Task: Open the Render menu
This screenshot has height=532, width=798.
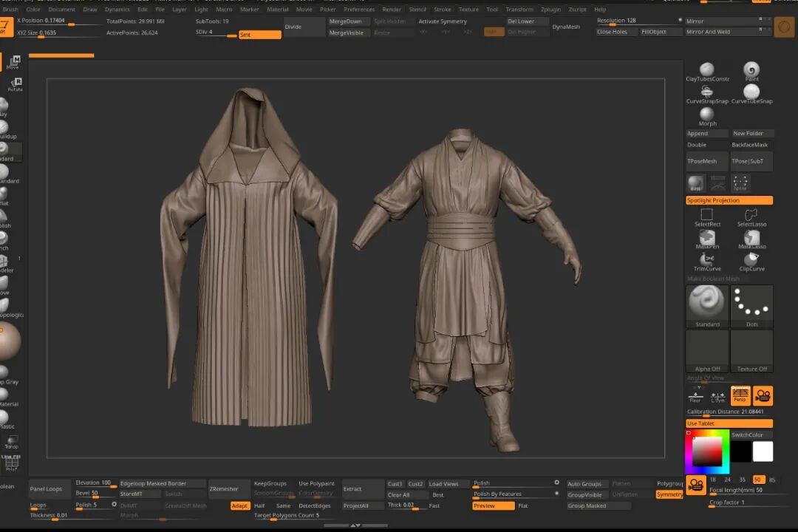Action: click(392, 10)
